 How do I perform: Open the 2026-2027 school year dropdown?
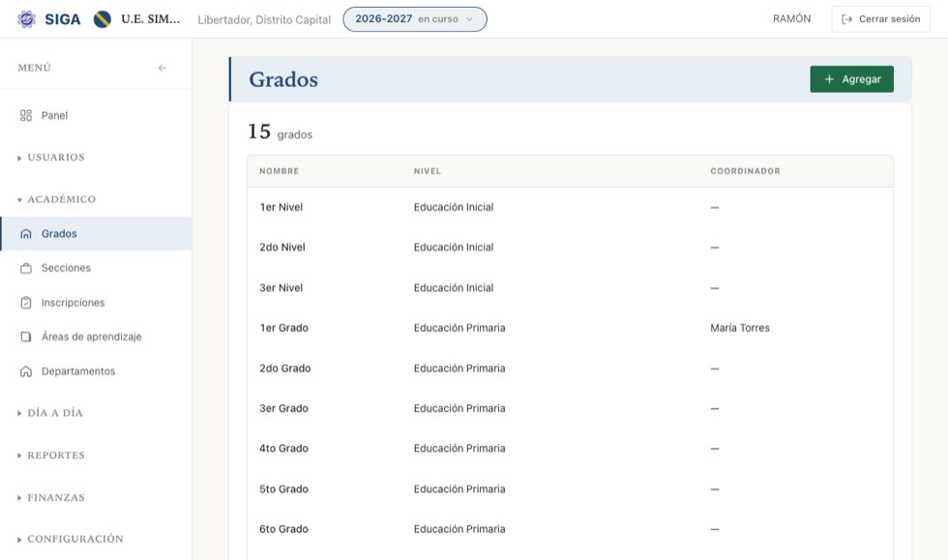click(415, 19)
